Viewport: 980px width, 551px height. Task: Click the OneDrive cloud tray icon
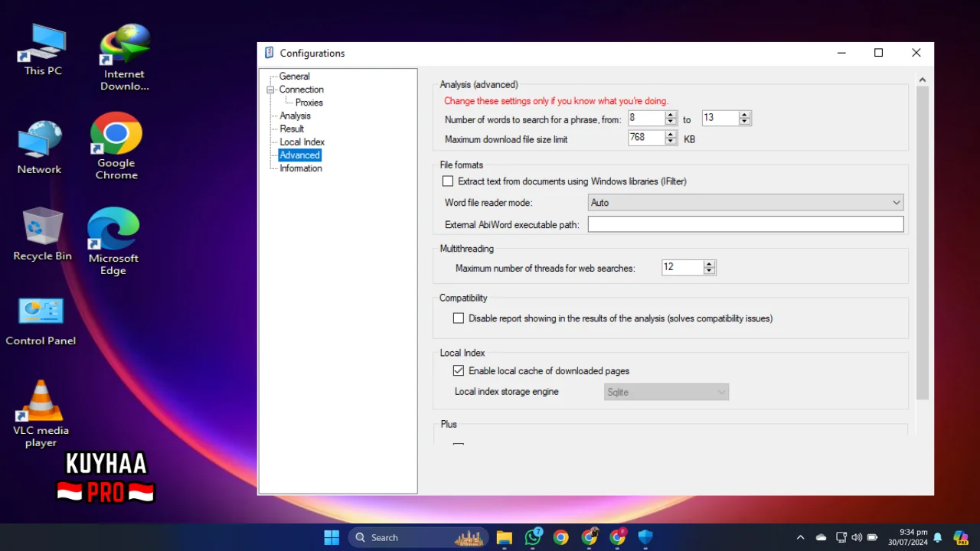tap(821, 537)
